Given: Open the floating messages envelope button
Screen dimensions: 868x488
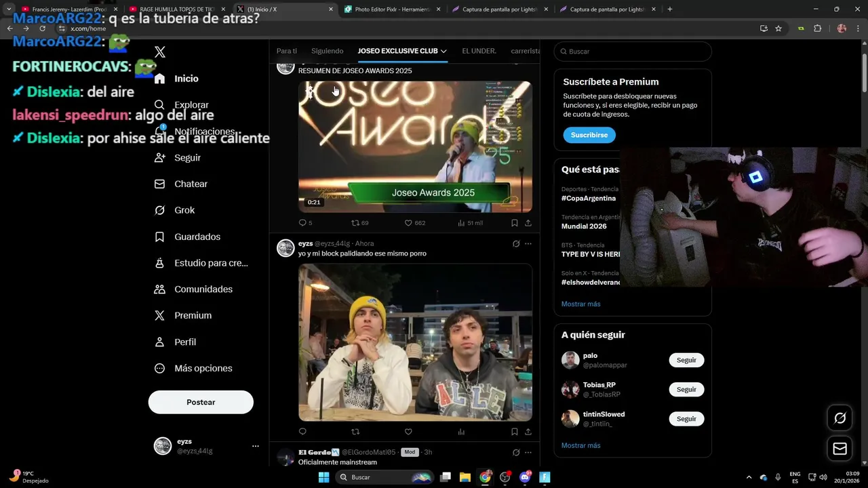Looking at the screenshot, I should coord(840,449).
